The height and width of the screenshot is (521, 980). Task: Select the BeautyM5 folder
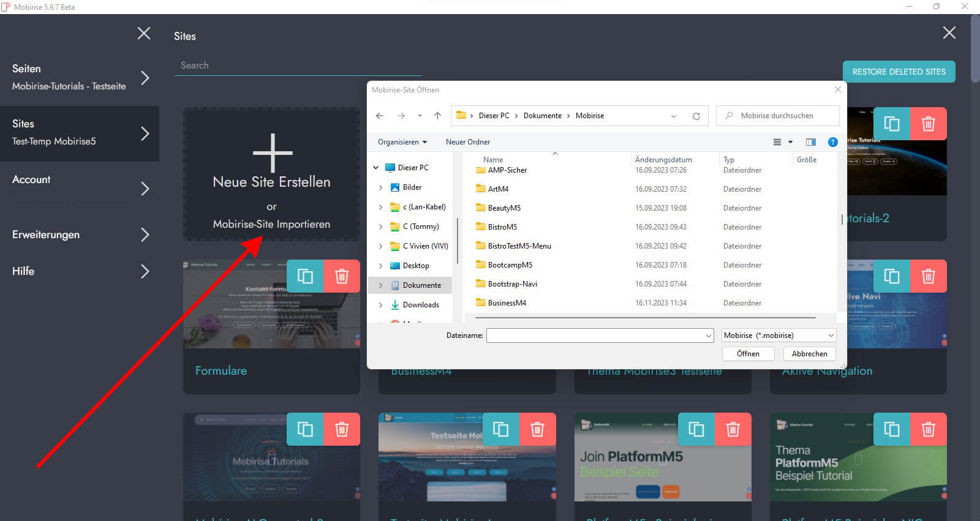pyautogui.click(x=504, y=208)
